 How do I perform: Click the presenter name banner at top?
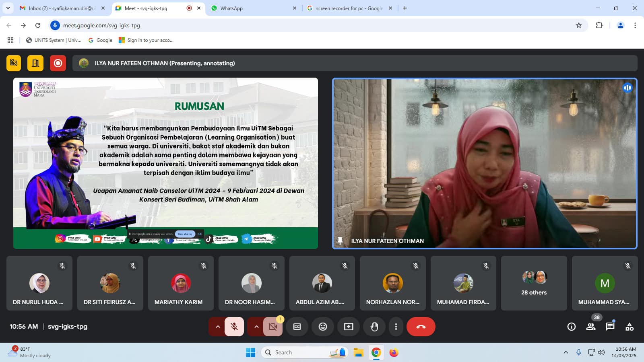coord(355,63)
